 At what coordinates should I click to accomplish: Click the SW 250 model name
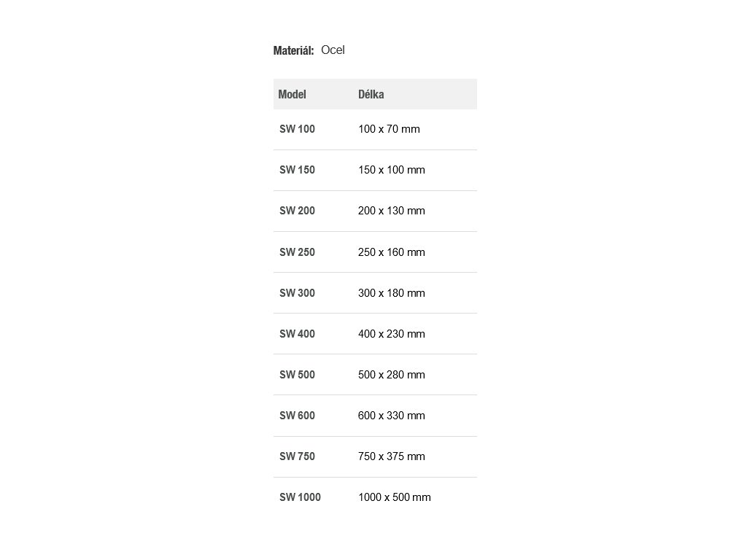(298, 252)
